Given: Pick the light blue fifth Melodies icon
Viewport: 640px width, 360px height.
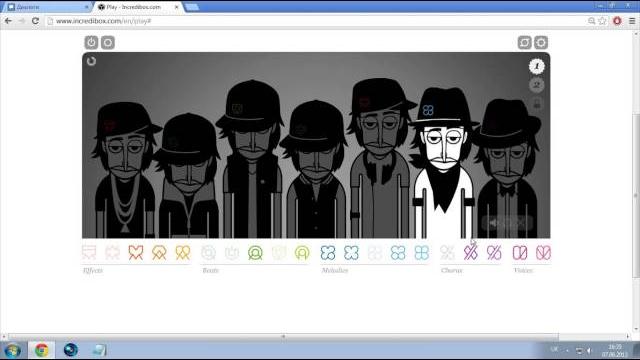Looking at the screenshot, I should click(422, 253).
